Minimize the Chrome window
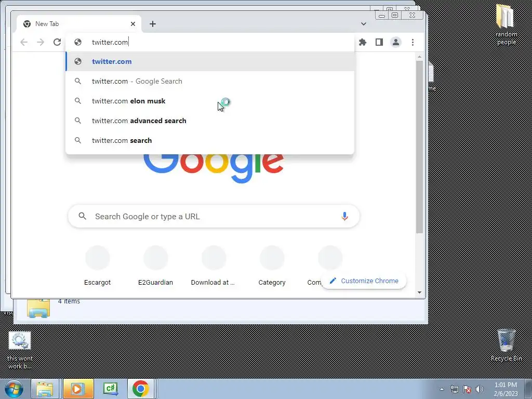This screenshot has width=532, height=399. [x=382, y=15]
